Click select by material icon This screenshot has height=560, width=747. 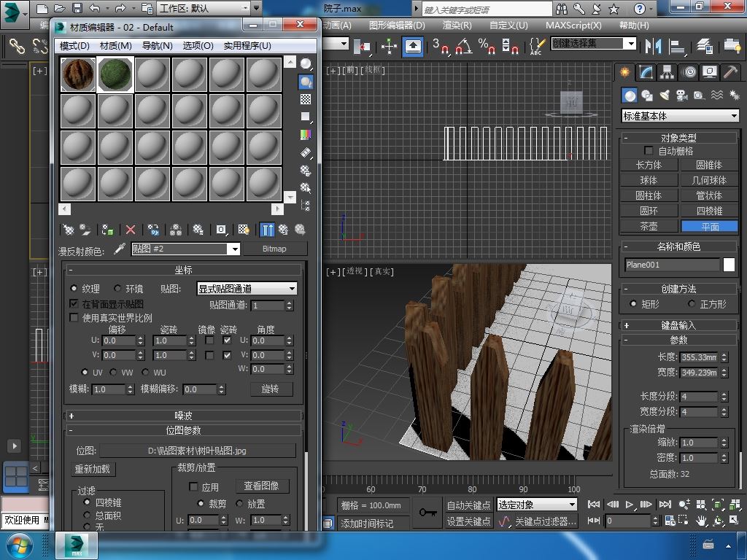click(306, 188)
